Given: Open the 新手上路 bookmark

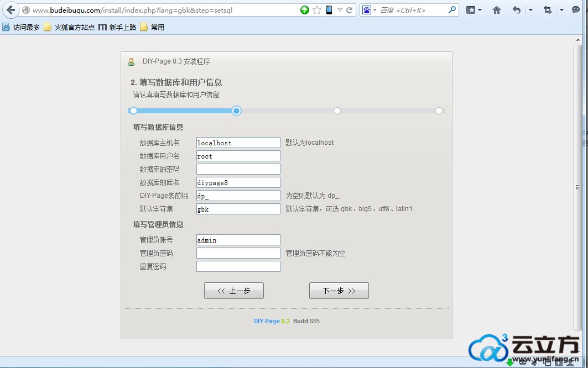Looking at the screenshot, I should (x=117, y=27).
